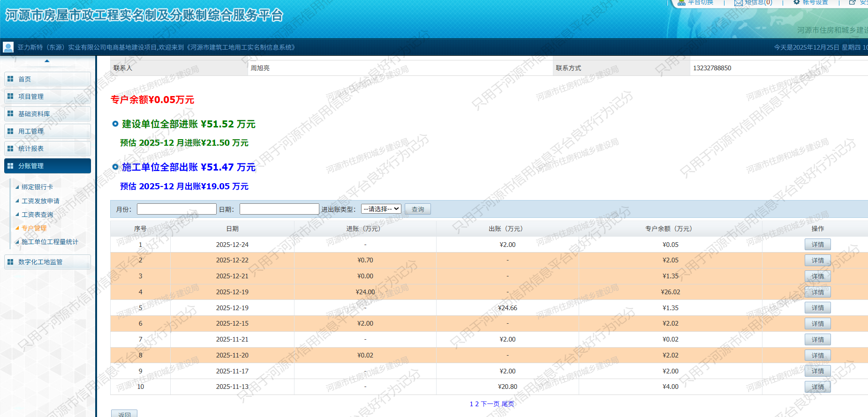Click the 平台切换 platform switch icon
The width and height of the screenshot is (868, 417).
pyautogui.click(x=682, y=2)
